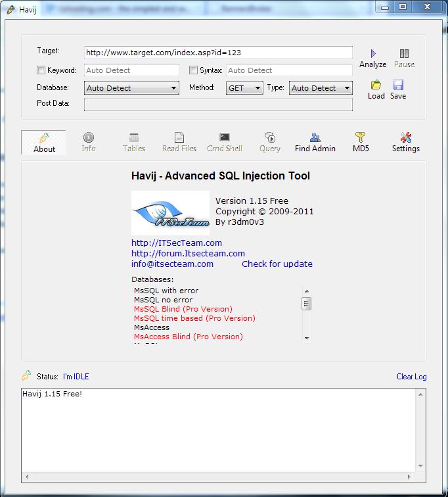Select 'MsSQL no error' in Databases list
Screen dimensions: 448x497
(163, 300)
